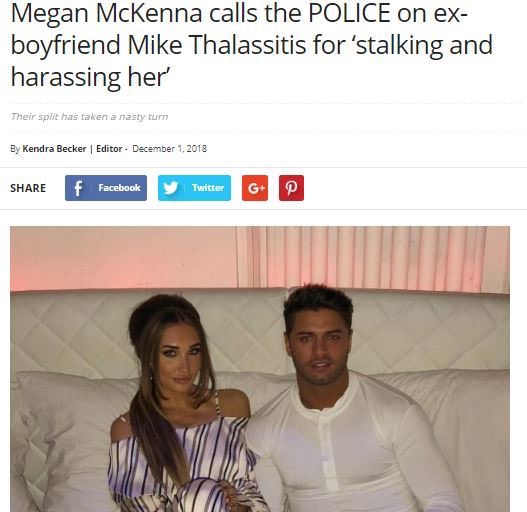Click the 'Twitter' text on share button
The height and width of the screenshot is (512, 527).
tap(208, 188)
